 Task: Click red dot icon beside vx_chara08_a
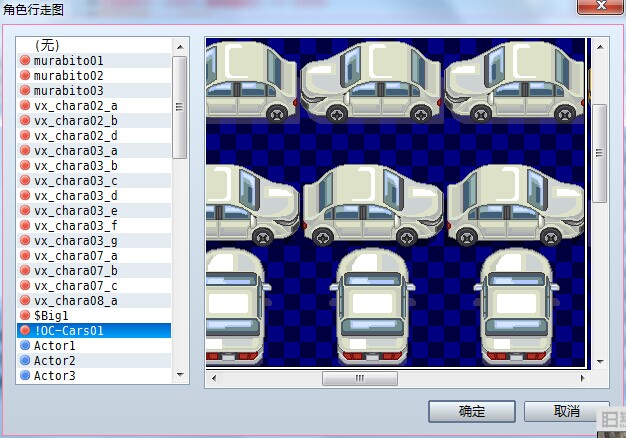click(25, 300)
